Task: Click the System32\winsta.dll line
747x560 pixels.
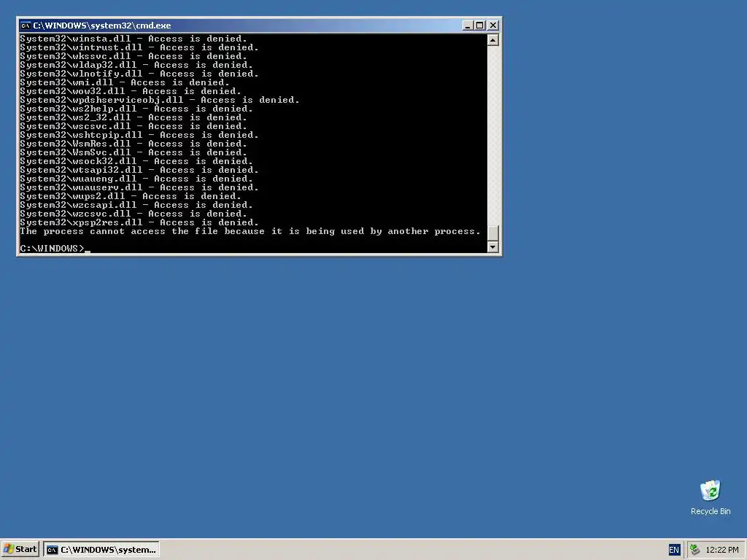Action: tap(133, 39)
